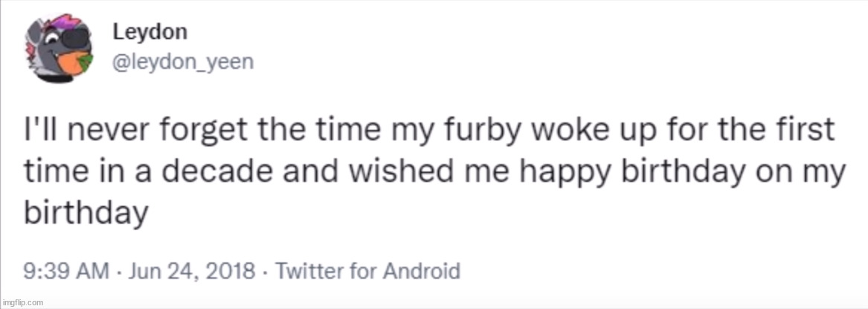Click the word Android in source label

(x=422, y=271)
